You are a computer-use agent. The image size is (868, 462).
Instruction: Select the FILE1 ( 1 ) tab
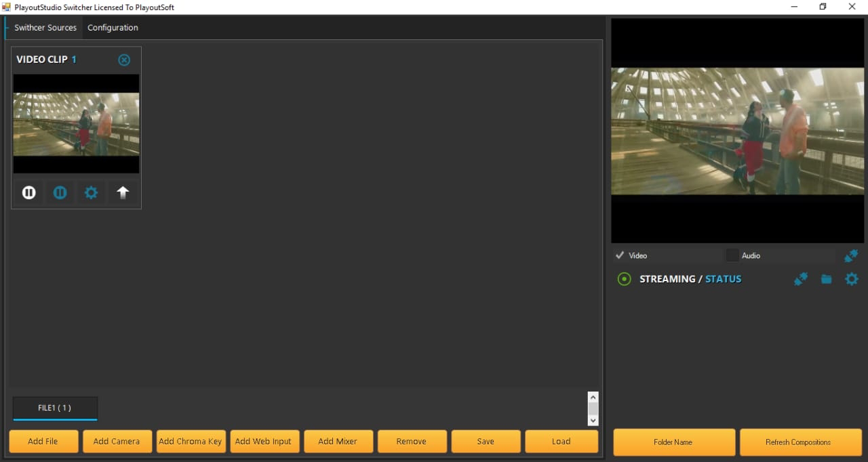point(55,408)
